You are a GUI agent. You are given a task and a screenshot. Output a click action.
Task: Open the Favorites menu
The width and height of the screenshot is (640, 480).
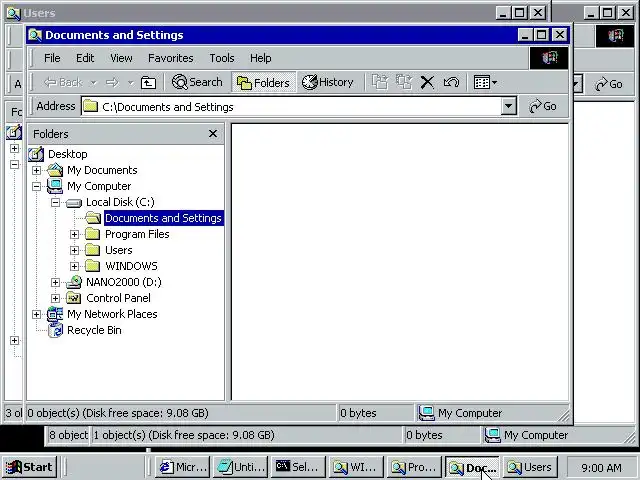171,58
